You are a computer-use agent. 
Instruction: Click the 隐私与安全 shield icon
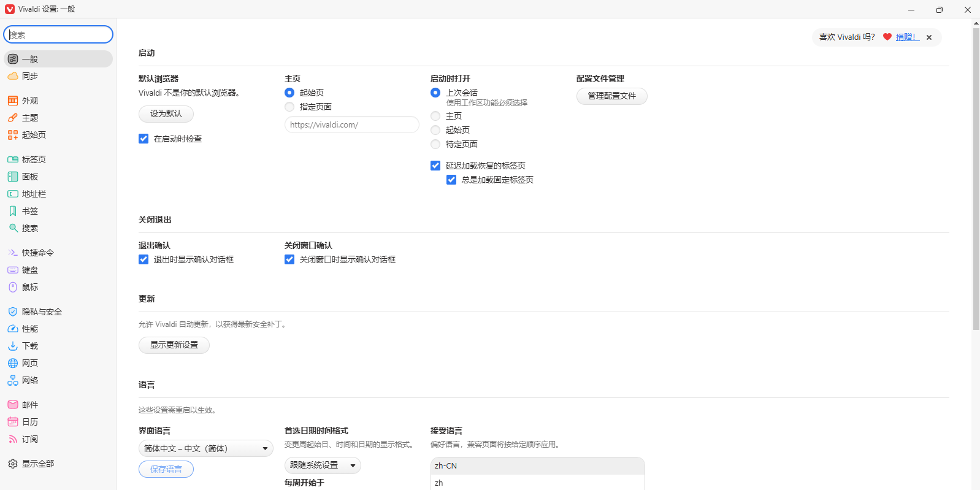12,312
